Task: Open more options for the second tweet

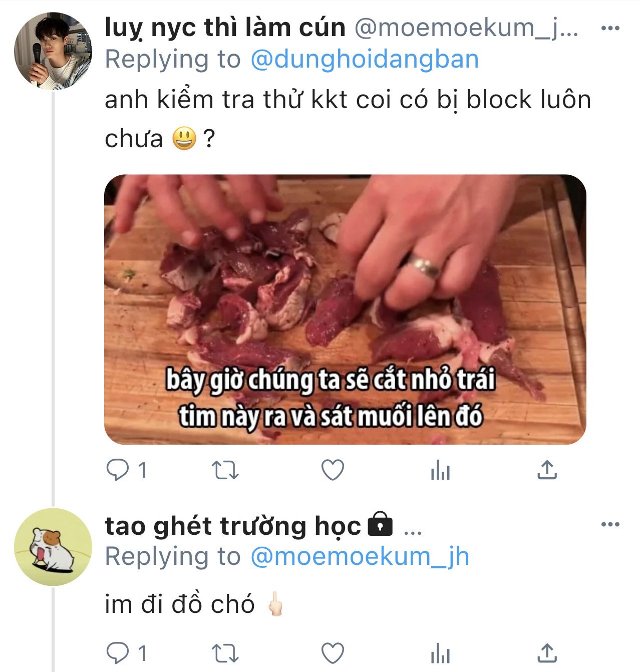Action: tap(610, 525)
